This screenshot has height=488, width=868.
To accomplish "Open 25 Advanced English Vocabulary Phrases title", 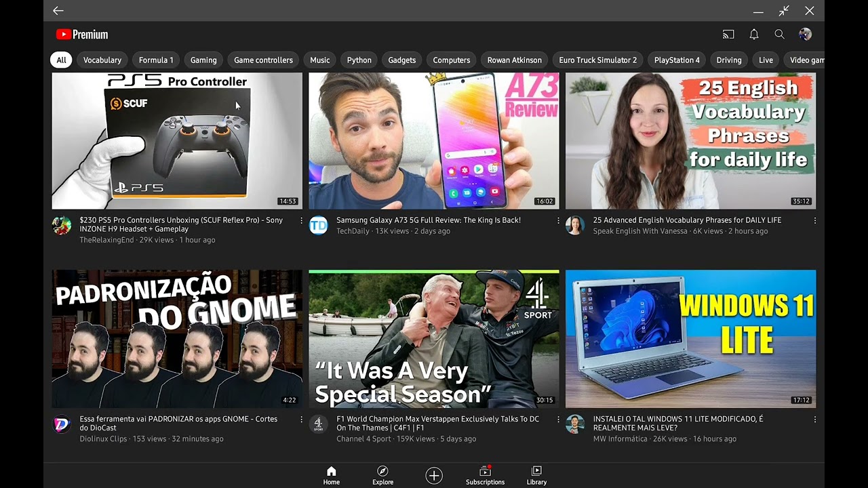I will [687, 220].
